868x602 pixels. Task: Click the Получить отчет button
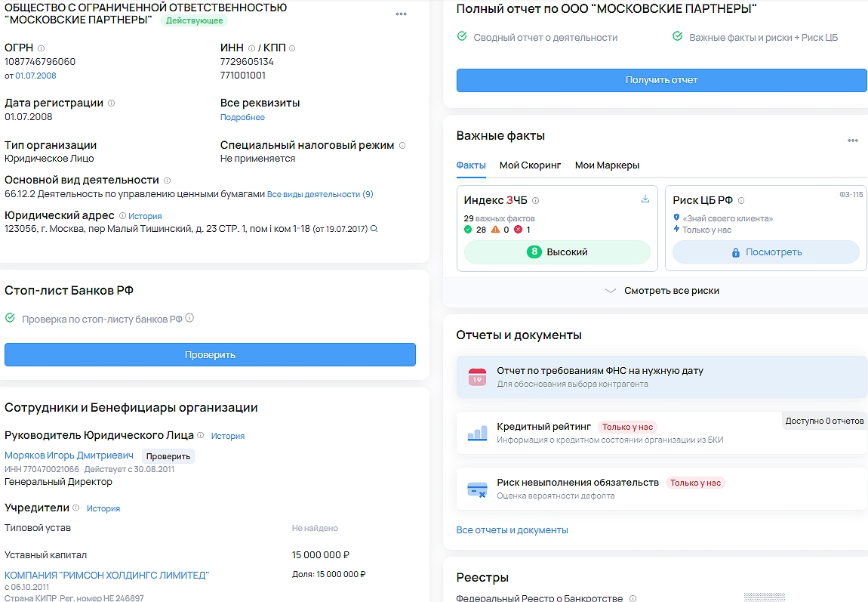pyautogui.click(x=661, y=80)
